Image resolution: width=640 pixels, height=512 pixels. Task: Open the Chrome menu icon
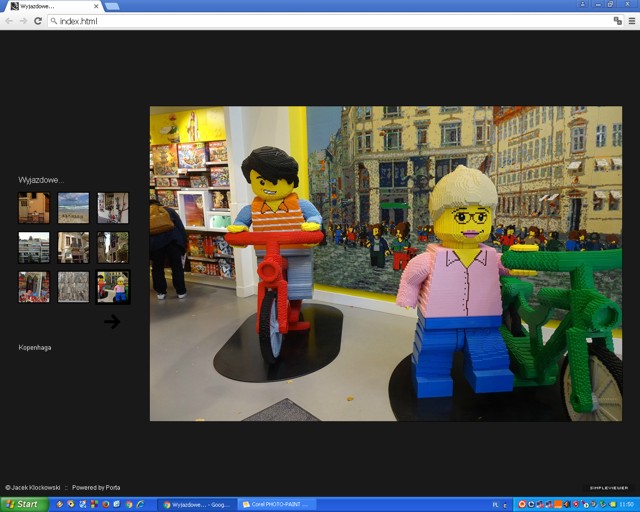(x=631, y=20)
